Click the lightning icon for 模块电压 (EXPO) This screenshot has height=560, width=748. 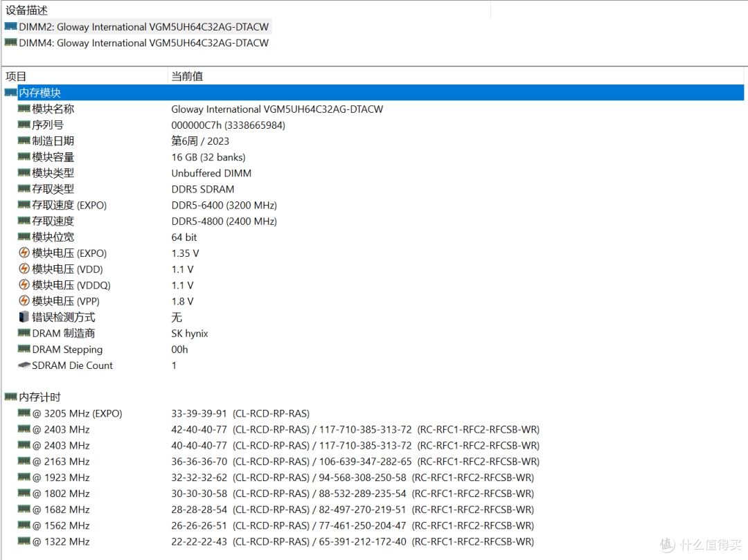pos(24,253)
